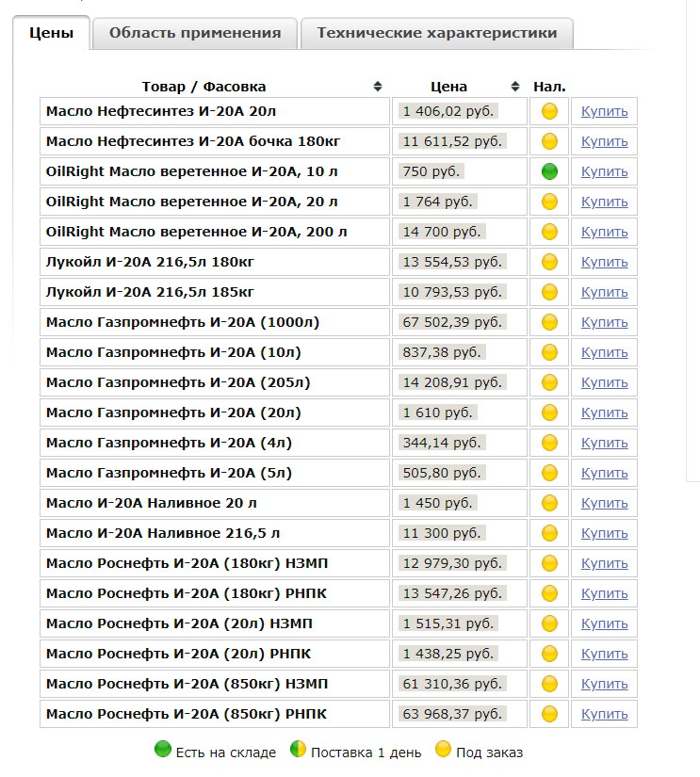Buy Масло Газпромнефть И-20А (5л)
This screenshot has width=700, height=777.
click(x=604, y=473)
